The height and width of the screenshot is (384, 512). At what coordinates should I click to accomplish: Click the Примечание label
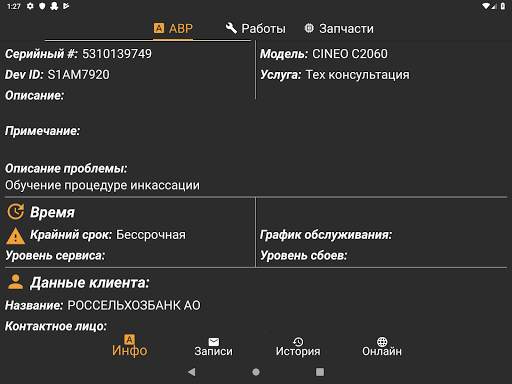click(x=42, y=131)
